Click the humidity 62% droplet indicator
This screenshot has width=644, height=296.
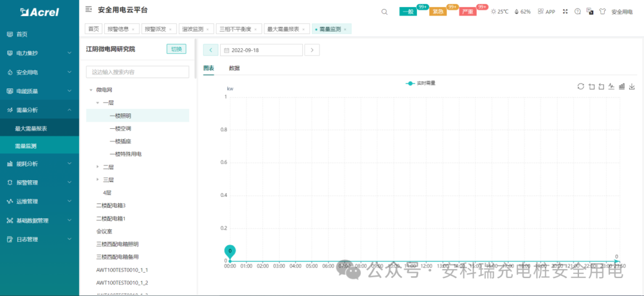(x=522, y=12)
